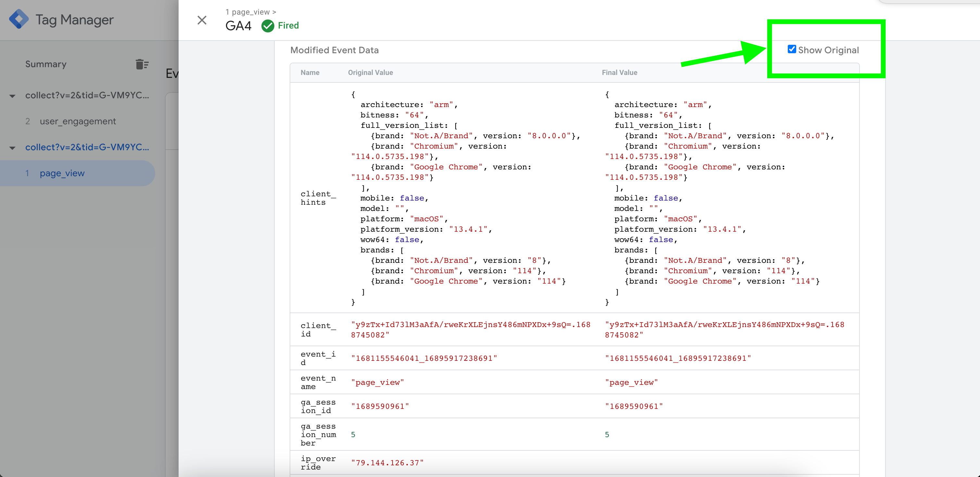Click the final client_id value

click(x=725, y=330)
